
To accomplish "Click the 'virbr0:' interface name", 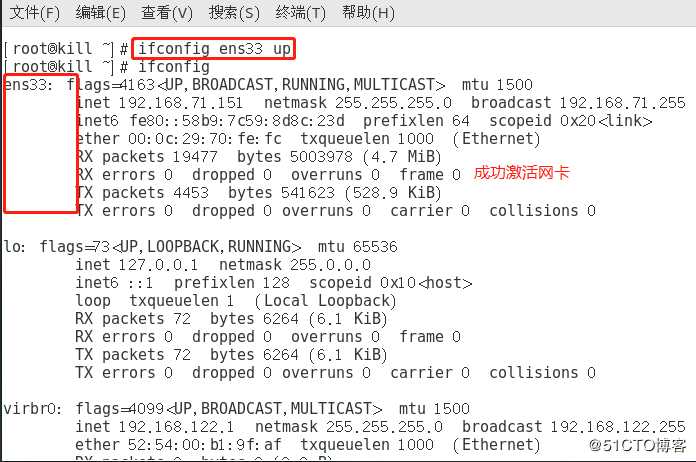I will pos(32,409).
